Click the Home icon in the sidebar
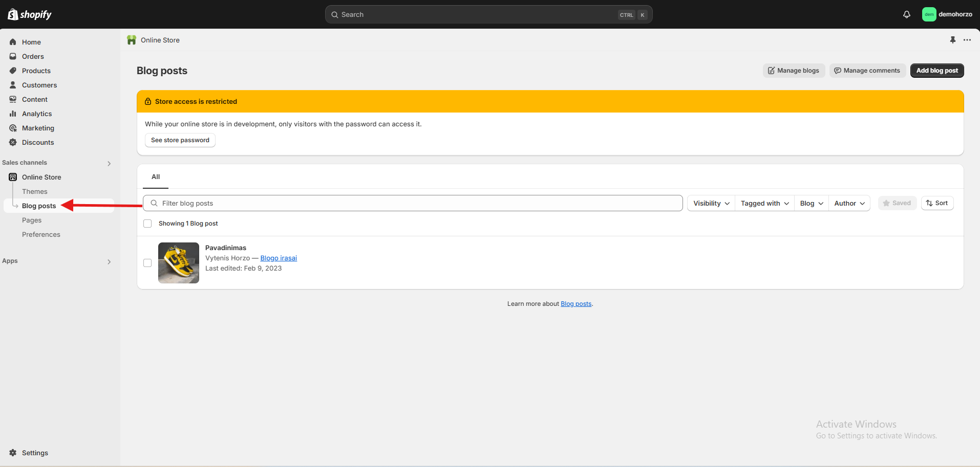The image size is (980, 467). (x=13, y=42)
